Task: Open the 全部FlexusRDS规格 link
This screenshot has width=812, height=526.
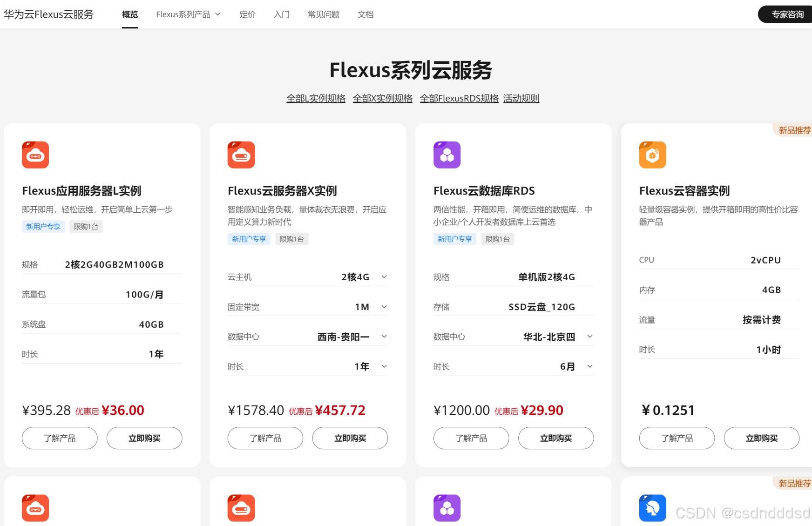Action: (x=459, y=98)
